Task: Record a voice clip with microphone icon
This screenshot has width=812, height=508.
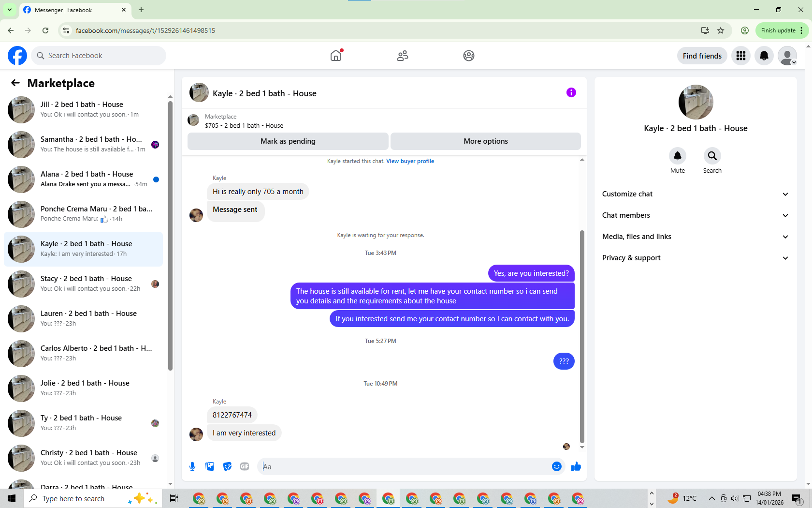Action: (192, 466)
